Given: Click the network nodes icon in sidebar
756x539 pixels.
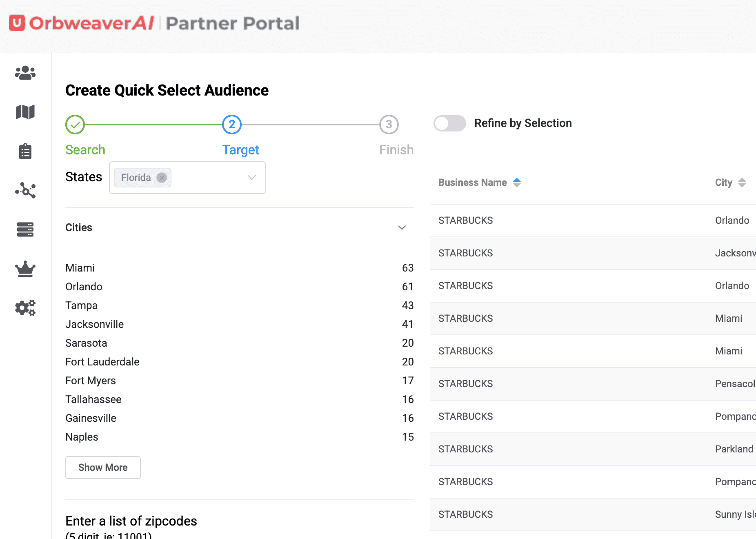Looking at the screenshot, I should click(x=25, y=190).
